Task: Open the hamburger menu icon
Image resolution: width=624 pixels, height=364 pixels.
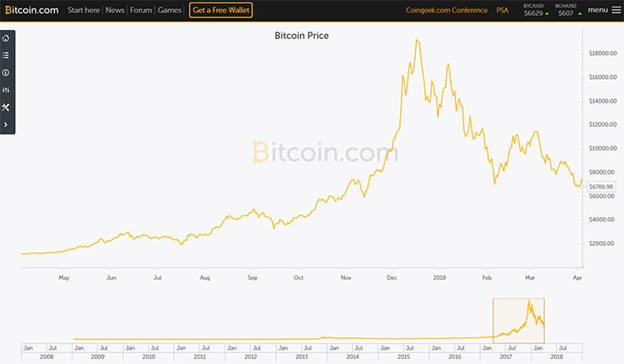Action: [617, 10]
